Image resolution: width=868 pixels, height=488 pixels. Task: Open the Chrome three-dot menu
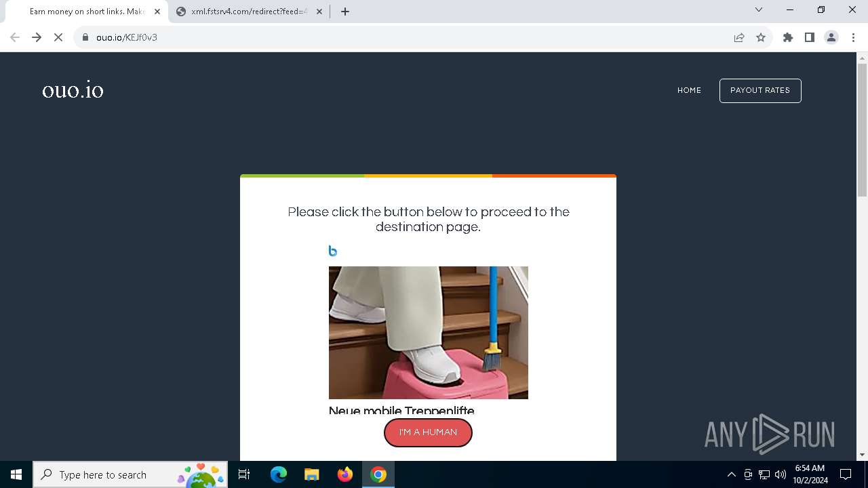pyautogui.click(x=853, y=37)
